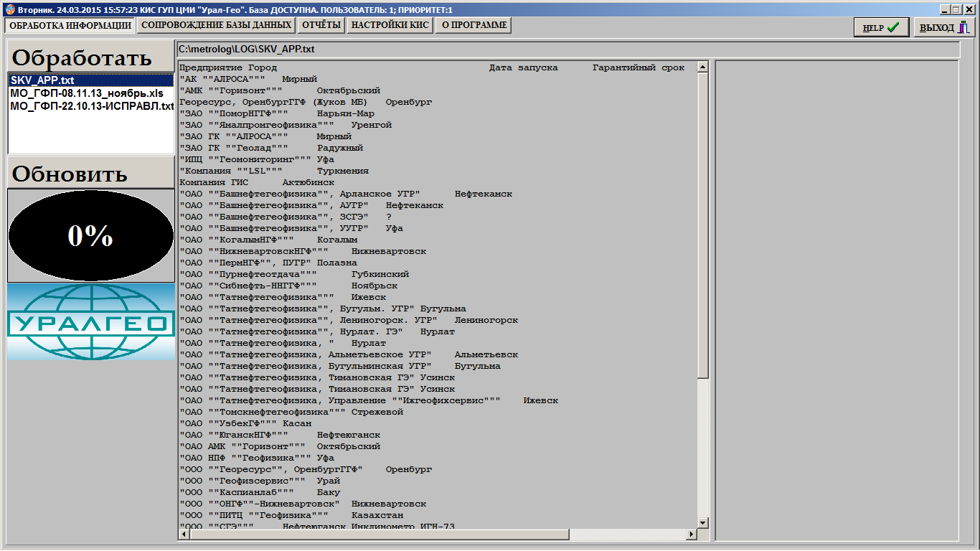Image resolution: width=980 pixels, height=551 pixels.
Task: Click the line ЗАО ГК Геолад Радужный
Action: [270, 148]
